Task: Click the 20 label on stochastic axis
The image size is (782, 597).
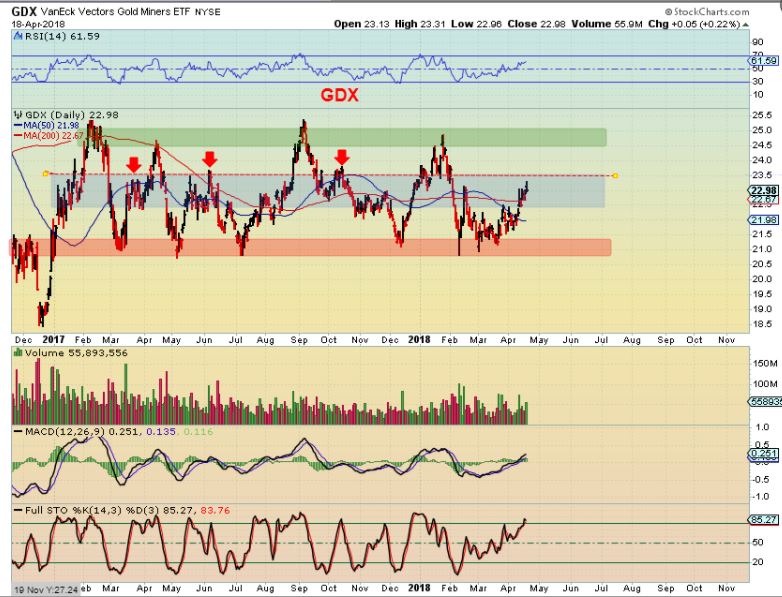Action: click(x=758, y=562)
